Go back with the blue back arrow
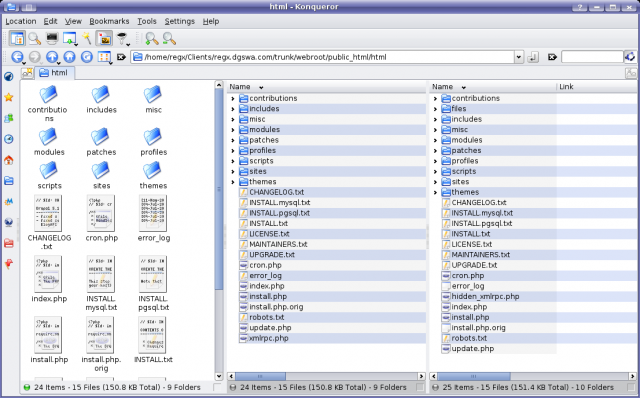This screenshot has width=640, height=398. pyautogui.click(x=17, y=57)
